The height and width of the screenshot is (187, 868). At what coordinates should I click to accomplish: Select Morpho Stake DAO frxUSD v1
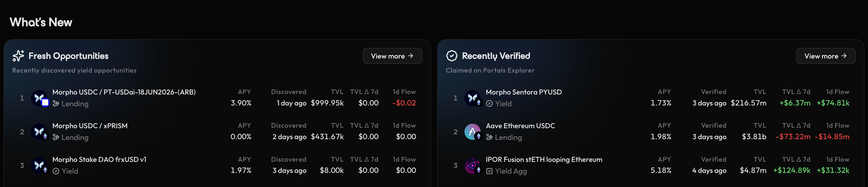99,160
